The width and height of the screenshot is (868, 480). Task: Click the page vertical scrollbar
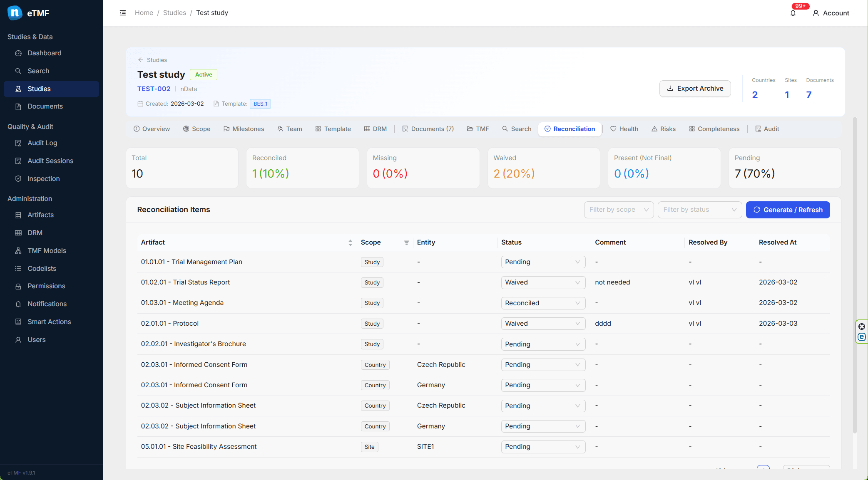(855, 275)
